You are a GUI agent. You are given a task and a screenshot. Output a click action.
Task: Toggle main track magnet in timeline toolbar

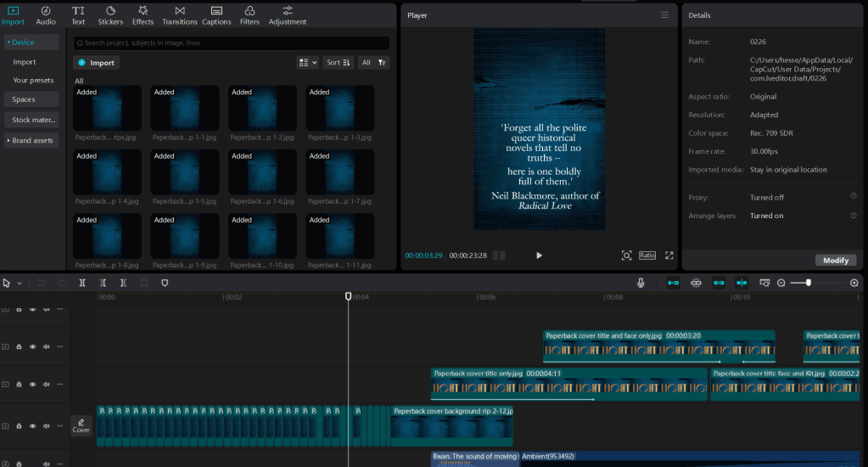click(673, 283)
